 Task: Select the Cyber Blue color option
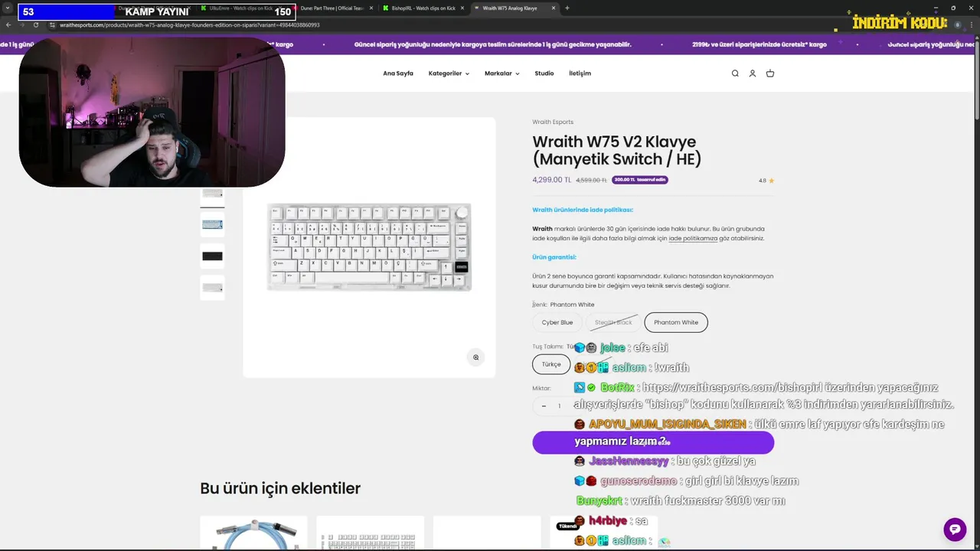coord(557,322)
